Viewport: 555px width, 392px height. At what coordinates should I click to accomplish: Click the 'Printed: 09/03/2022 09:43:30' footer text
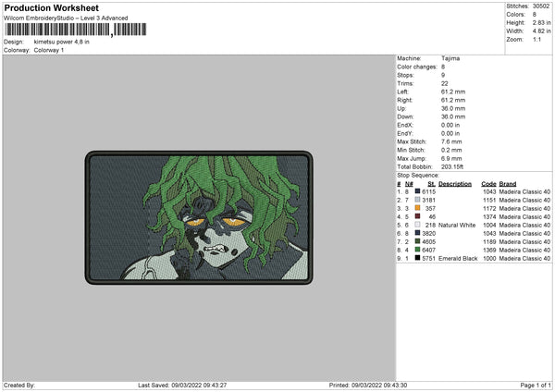click(x=368, y=385)
